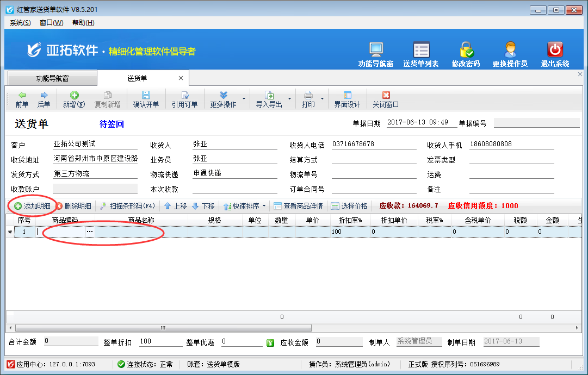Expand the 更多操作 dropdown arrow
Screen dimensions: 588x375
pyautogui.click(x=244, y=99)
